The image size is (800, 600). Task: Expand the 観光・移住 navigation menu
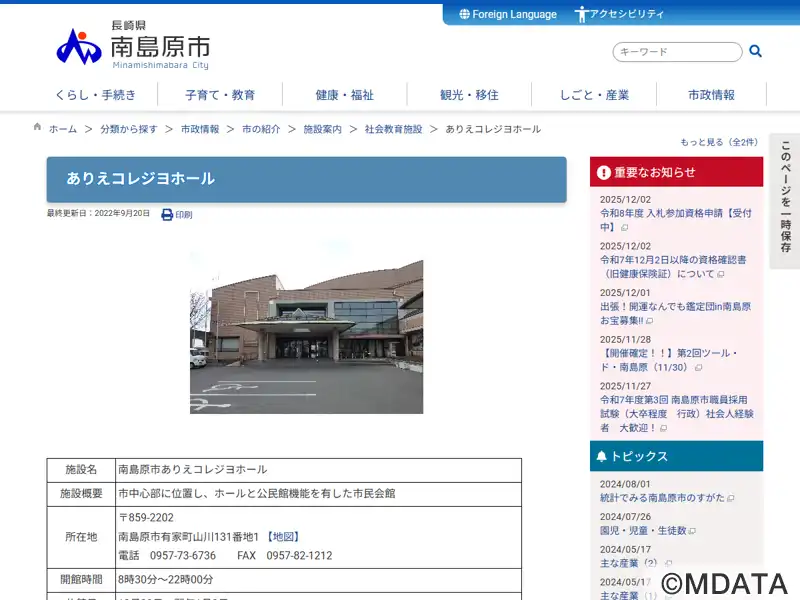point(469,95)
